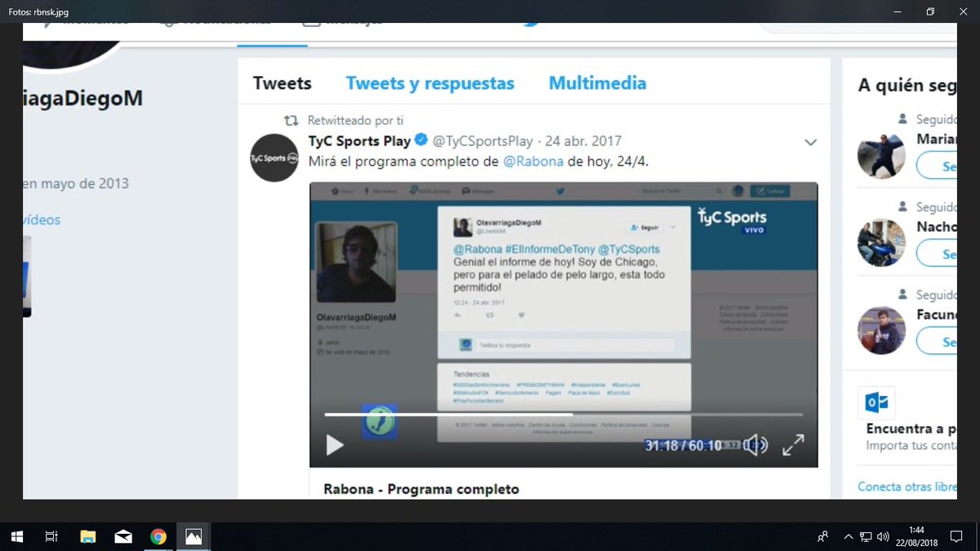Viewport: 980px width, 551px height.
Task: Open the Mail app from taskbar
Action: point(123,536)
